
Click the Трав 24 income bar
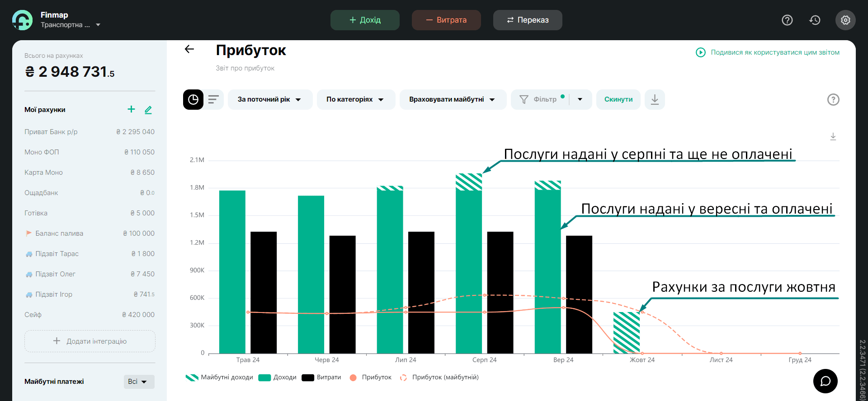pos(232,272)
